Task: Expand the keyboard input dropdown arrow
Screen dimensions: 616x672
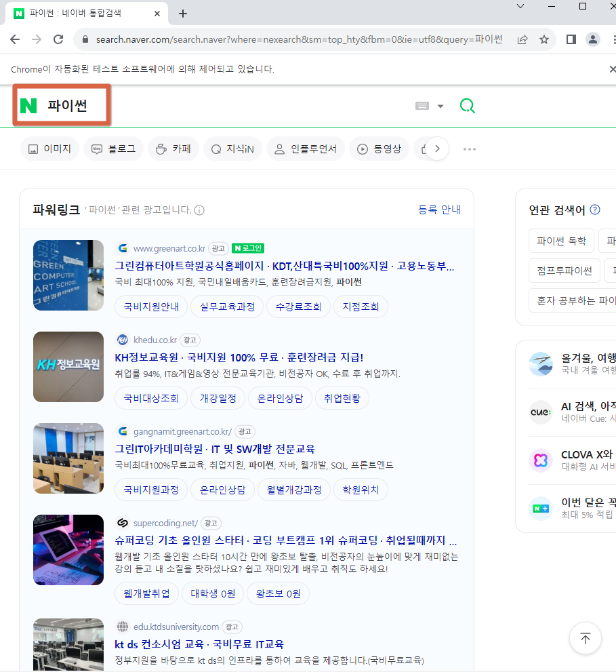Action: [440, 106]
